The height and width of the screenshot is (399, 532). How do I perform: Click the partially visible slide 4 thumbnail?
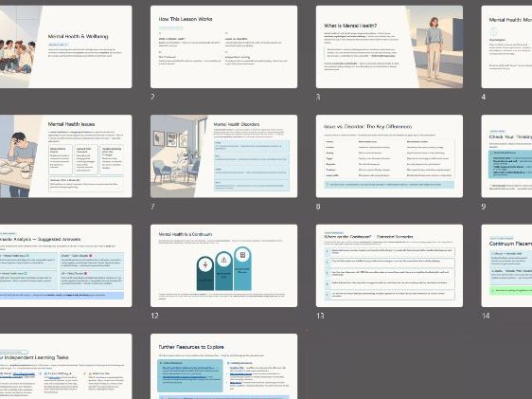(x=506, y=46)
